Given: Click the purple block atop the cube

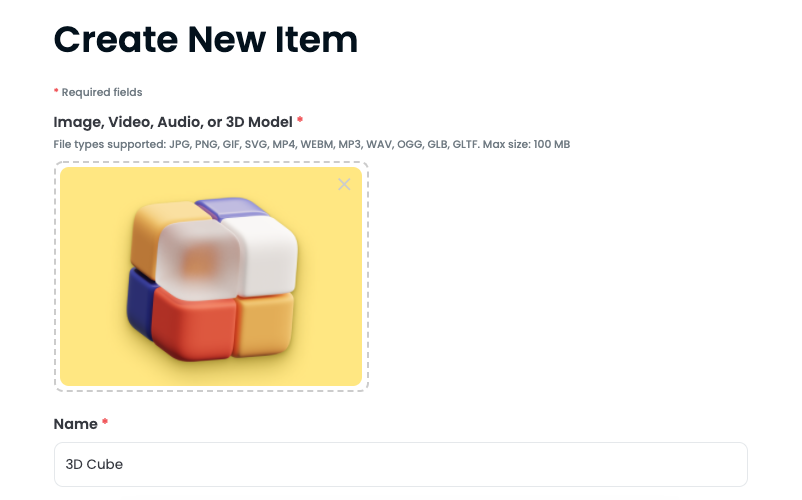Looking at the screenshot, I should pos(233,207).
